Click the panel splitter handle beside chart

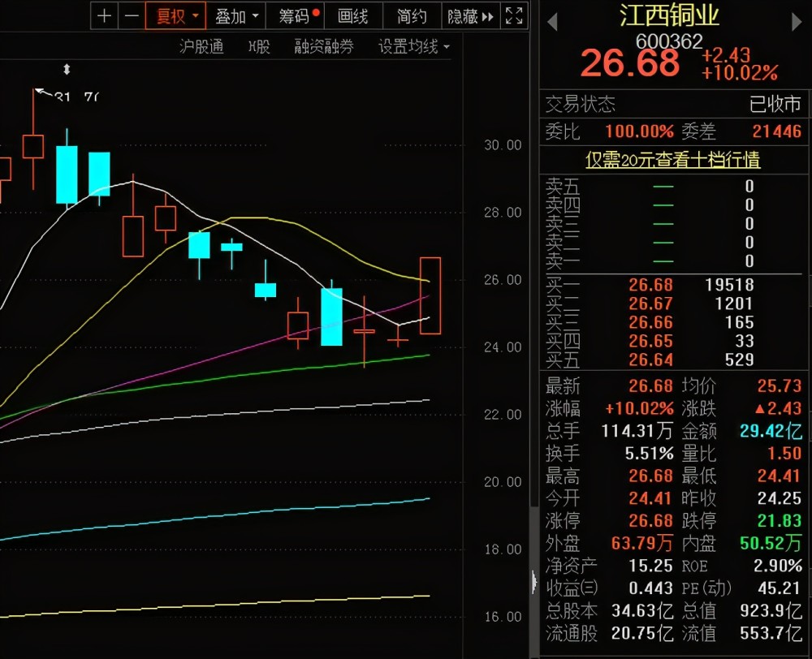point(534,583)
